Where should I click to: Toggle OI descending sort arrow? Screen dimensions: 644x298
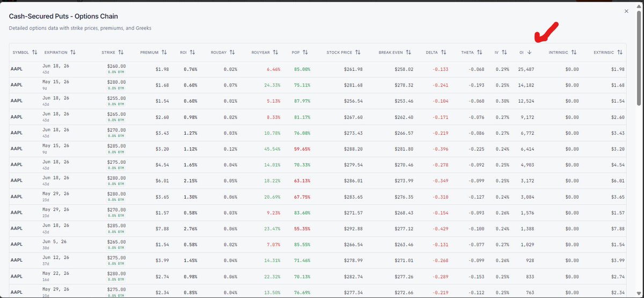tap(530, 53)
